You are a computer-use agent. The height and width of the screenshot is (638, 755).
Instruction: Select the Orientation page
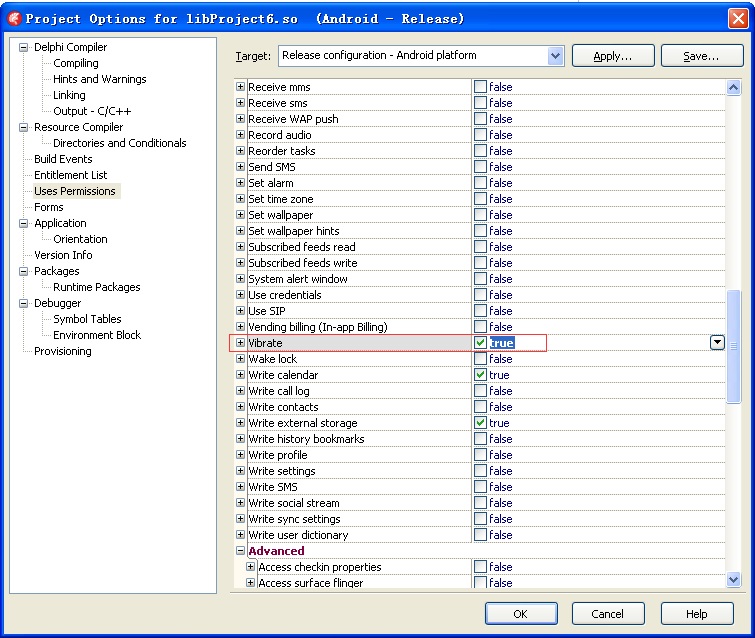click(80, 239)
